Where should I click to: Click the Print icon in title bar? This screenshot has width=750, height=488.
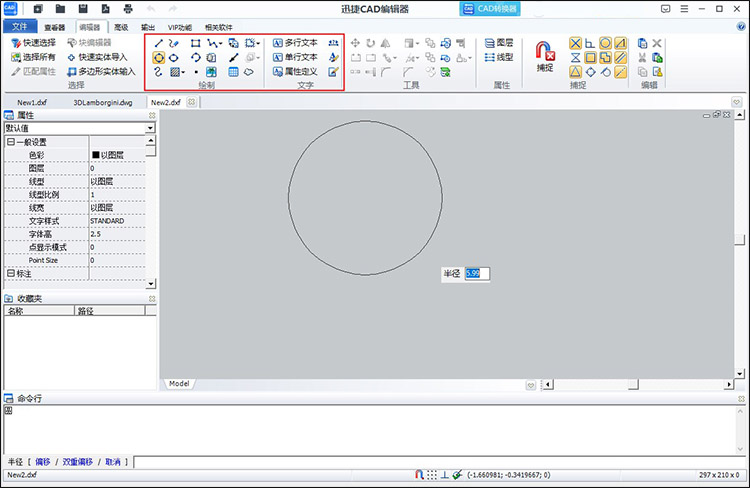coord(128,9)
